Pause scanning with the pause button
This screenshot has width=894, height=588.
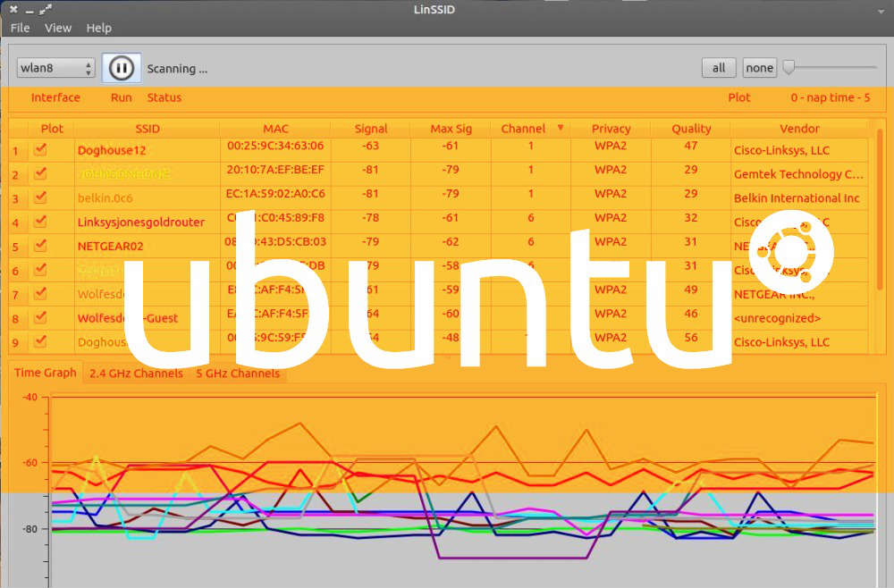coord(121,69)
